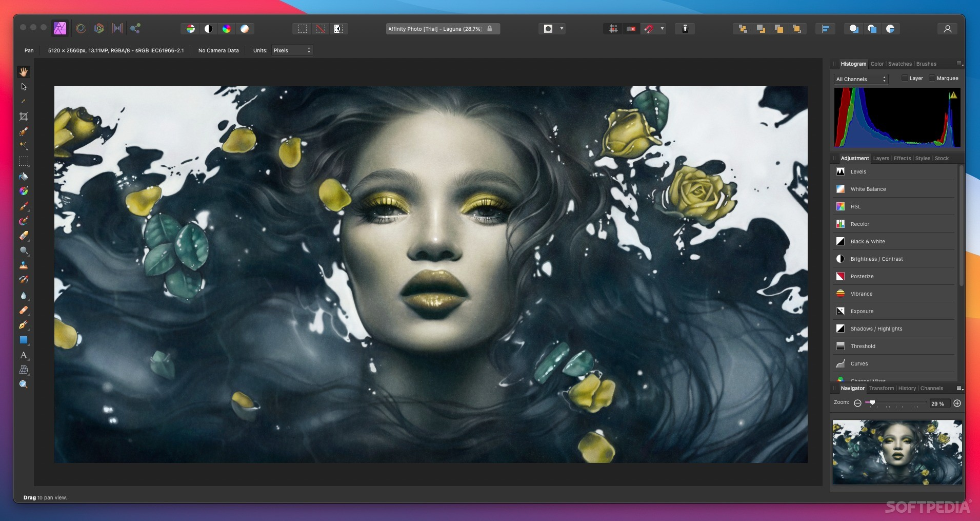
Task: Switch to the Tone Mapping persona
Action: point(117,29)
